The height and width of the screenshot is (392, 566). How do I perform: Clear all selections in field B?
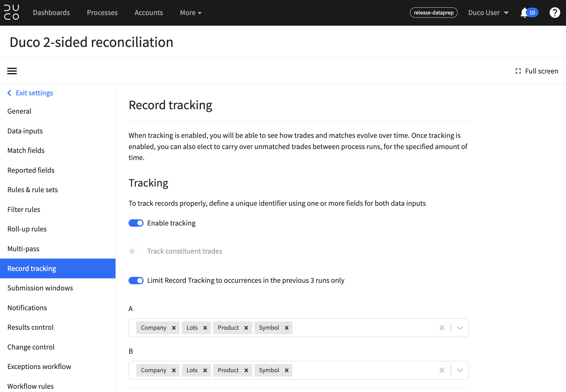tap(442, 370)
